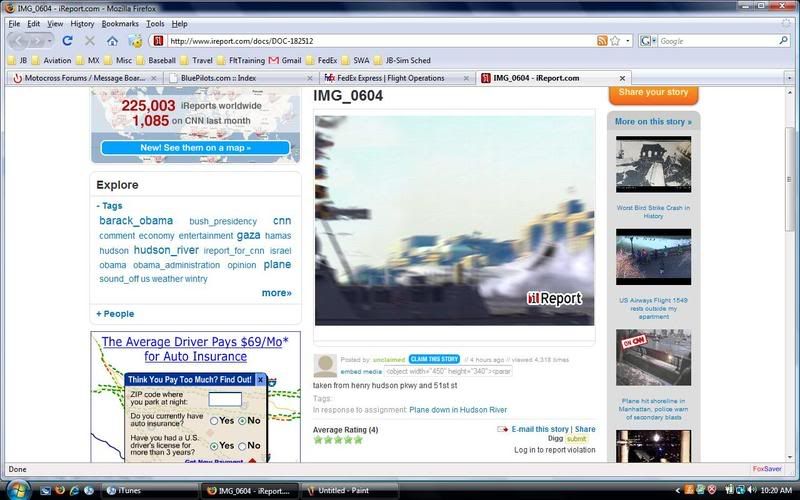800x500 pixels.
Task: Select No for U.S. driver's license question
Action: (x=242, y=446)
